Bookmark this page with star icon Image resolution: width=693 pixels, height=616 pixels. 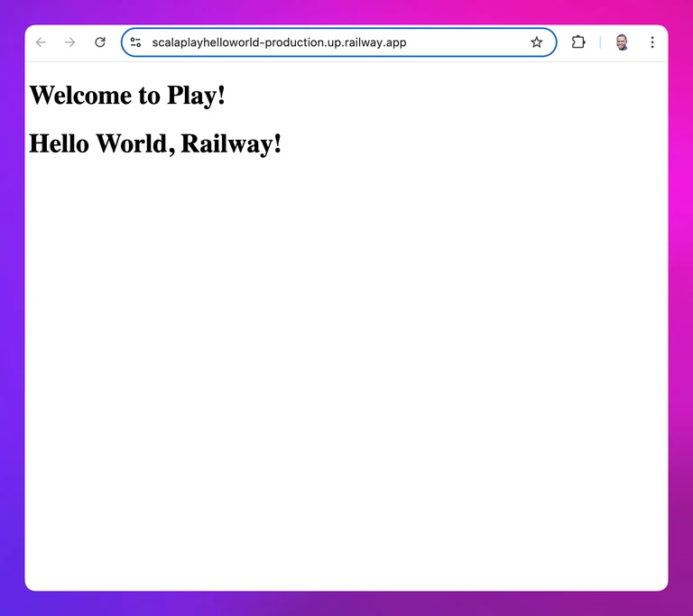click(537, 42)
